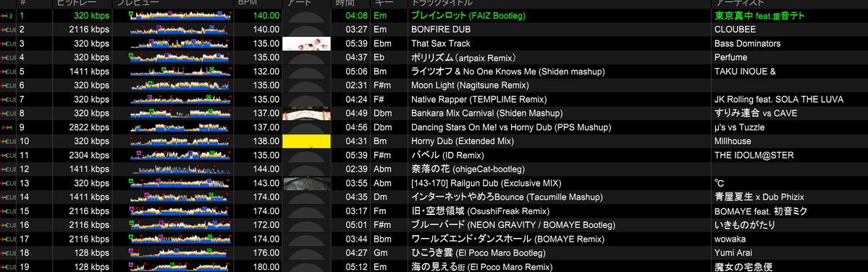
Task: Select Horny Dub (Extended Mix) title
Action: click(x=462, y=141)
